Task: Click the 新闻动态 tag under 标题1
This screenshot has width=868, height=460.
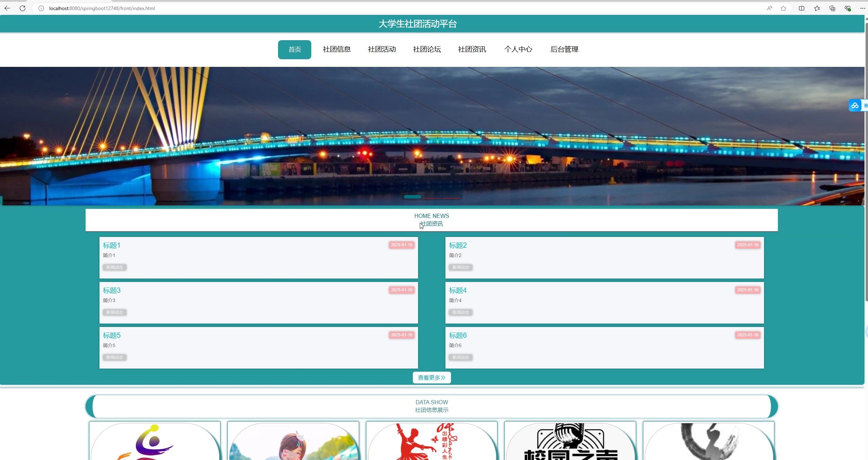Action: pyautogui.click(x=115, y=267)
